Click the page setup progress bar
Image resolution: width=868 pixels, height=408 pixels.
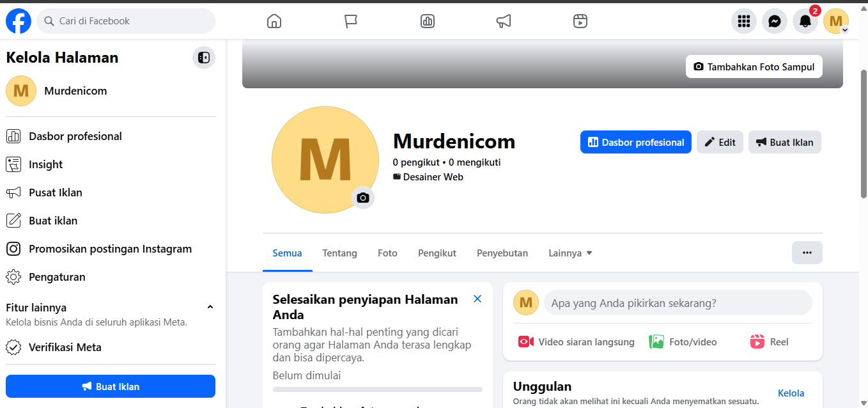click(x=377, y=389)
